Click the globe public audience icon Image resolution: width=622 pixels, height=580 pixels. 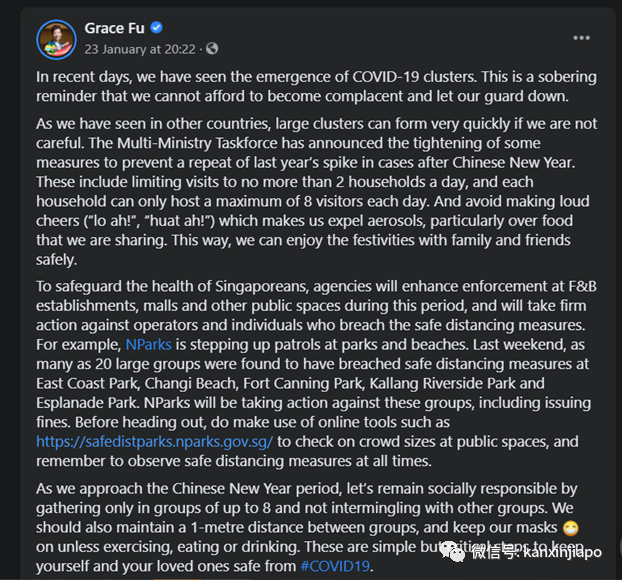coord(211,48)
